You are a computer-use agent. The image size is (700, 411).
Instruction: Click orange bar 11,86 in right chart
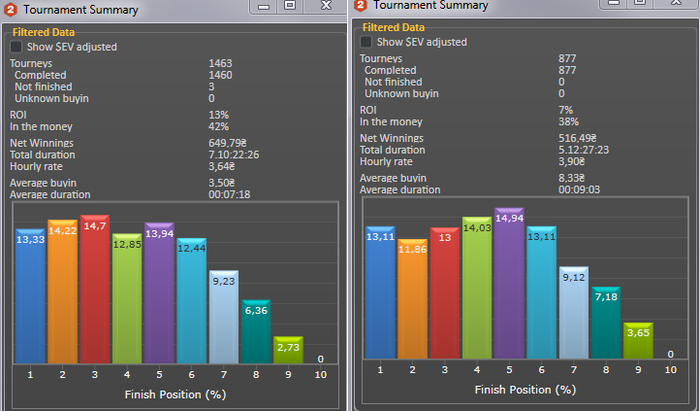412,299
